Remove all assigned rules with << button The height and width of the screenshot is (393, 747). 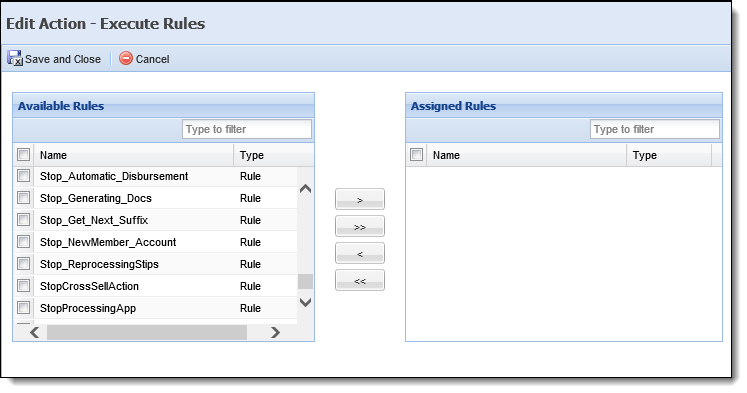coord(360,281)
